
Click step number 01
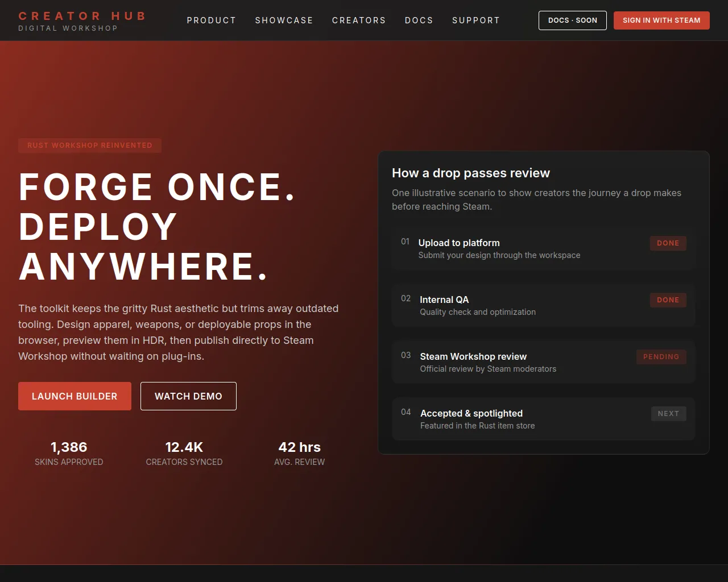click(x=405, y=242)
